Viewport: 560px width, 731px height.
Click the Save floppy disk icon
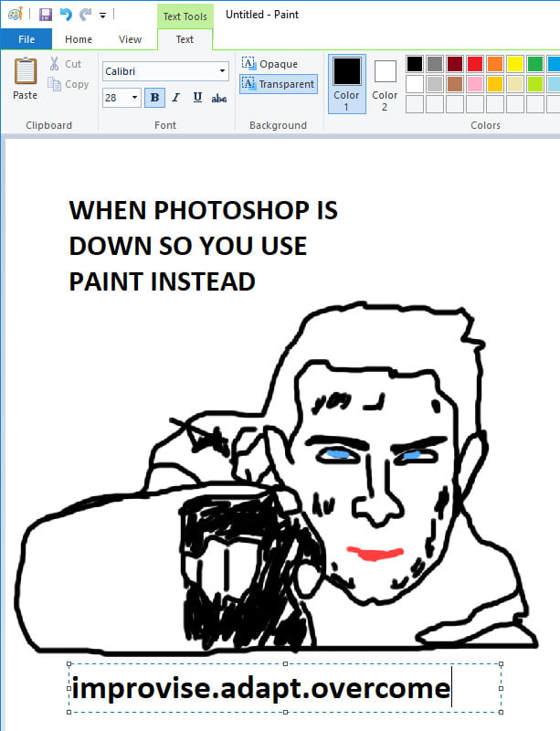tap(46, 15)
